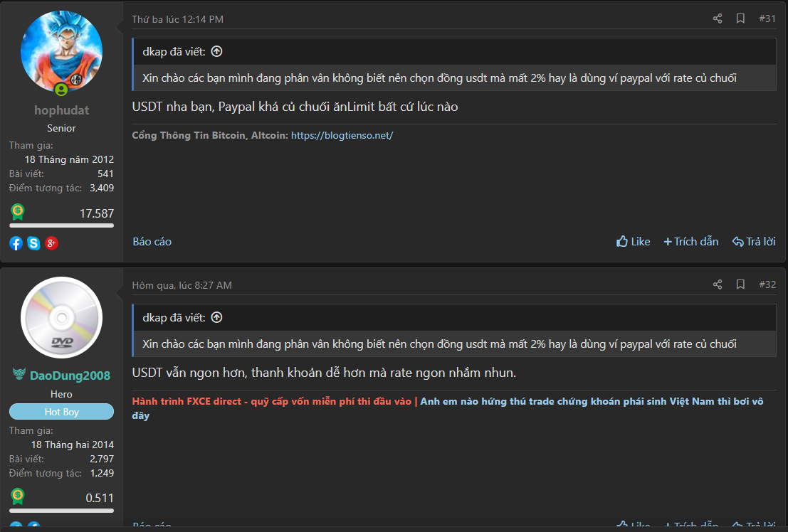Image resolution: width=788 pixels, height=532 pixels.
Task: Click DaoDung2008's DVD avatar
Action: coord(61,317)
